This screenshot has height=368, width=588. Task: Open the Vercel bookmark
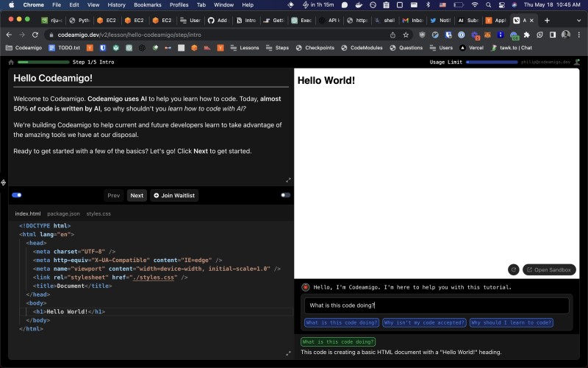(x=471, y=48)
